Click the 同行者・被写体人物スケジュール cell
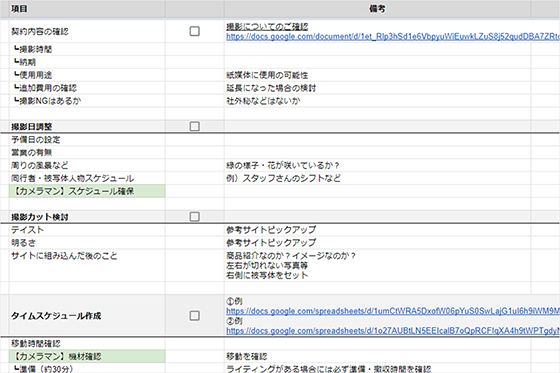The height and width of the screenshot is (373, 560). [x=87, y=178]
